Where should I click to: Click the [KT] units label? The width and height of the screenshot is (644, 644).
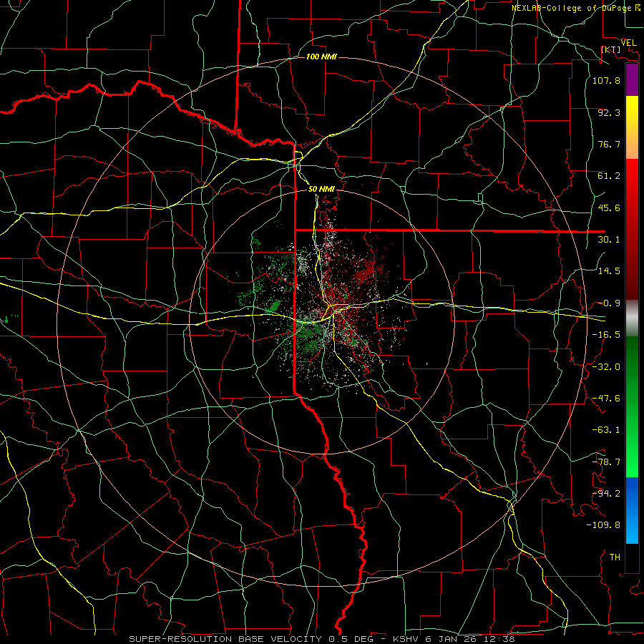(x=611, y=49)
